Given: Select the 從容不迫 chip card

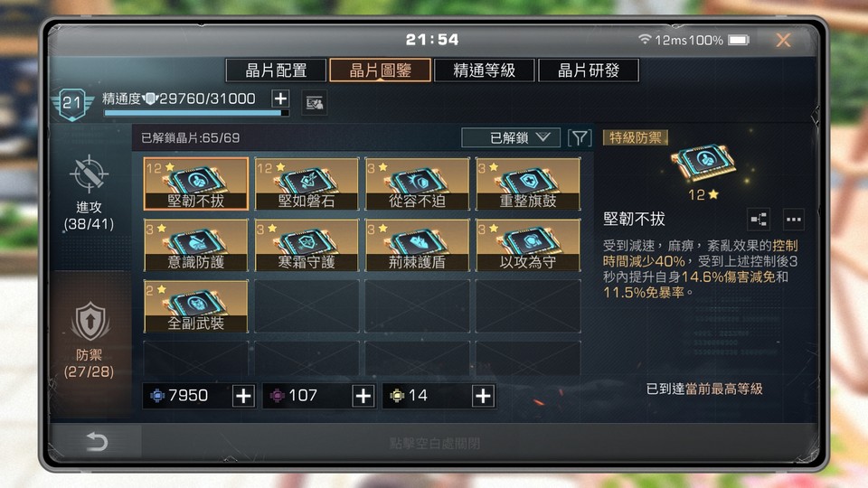Looking at the screenshot, I should coord(418,184).
